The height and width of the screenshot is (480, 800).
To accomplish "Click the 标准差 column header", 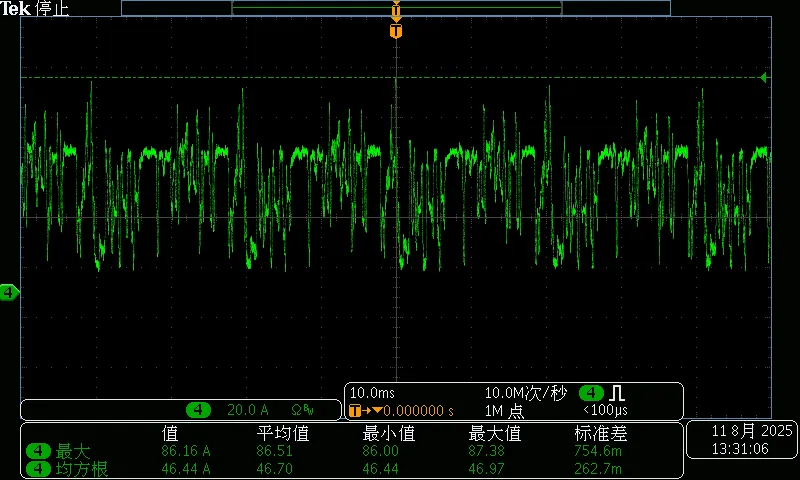I will point(601,434).
